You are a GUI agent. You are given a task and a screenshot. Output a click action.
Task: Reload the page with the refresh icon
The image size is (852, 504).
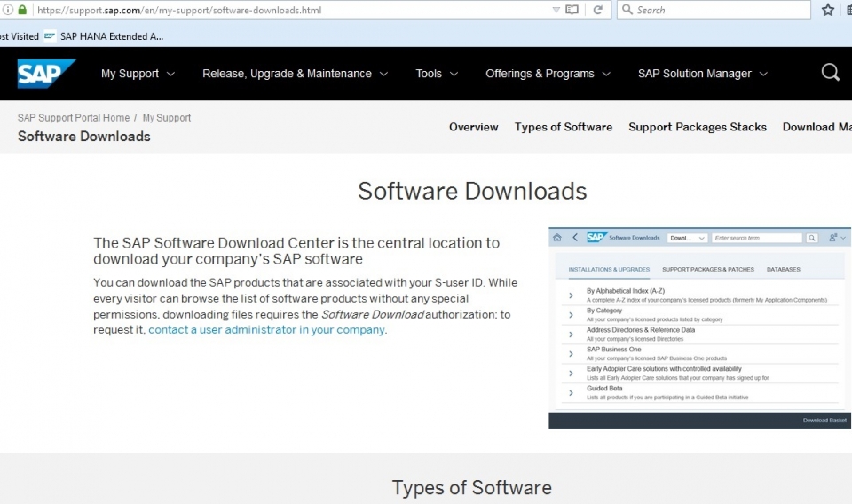click(598, 10)
